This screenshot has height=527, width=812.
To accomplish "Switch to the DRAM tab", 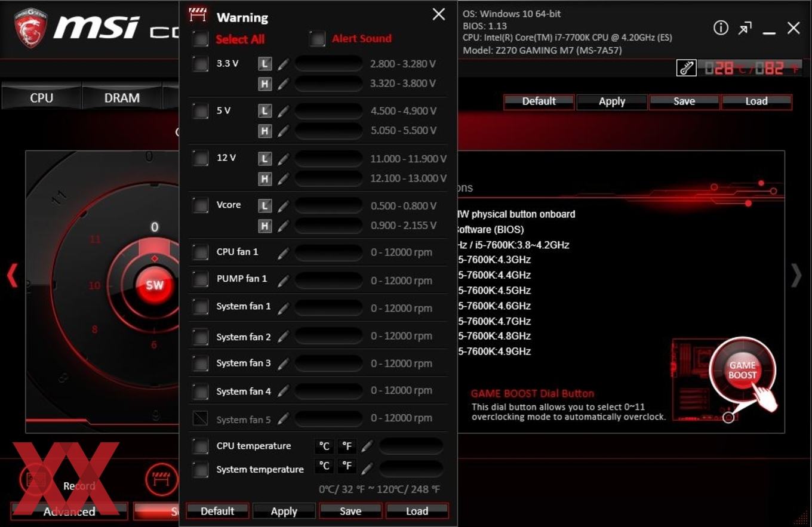I will [x=122, y=98].
